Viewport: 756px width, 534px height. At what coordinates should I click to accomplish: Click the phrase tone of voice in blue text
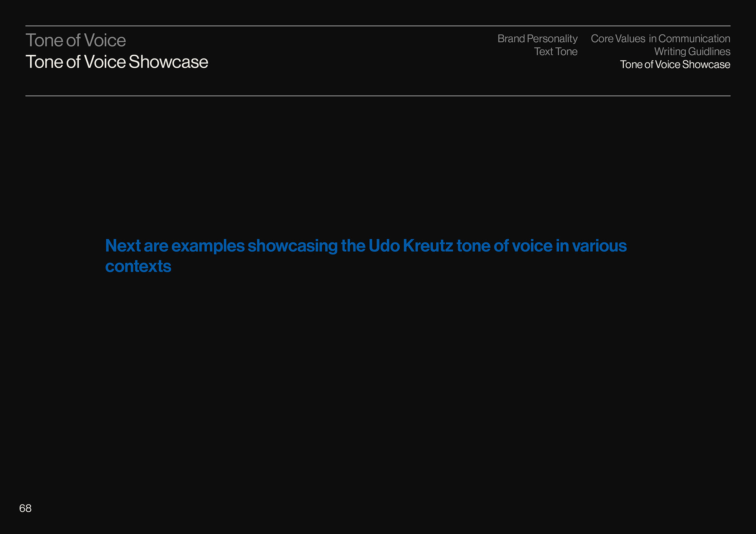504,246
